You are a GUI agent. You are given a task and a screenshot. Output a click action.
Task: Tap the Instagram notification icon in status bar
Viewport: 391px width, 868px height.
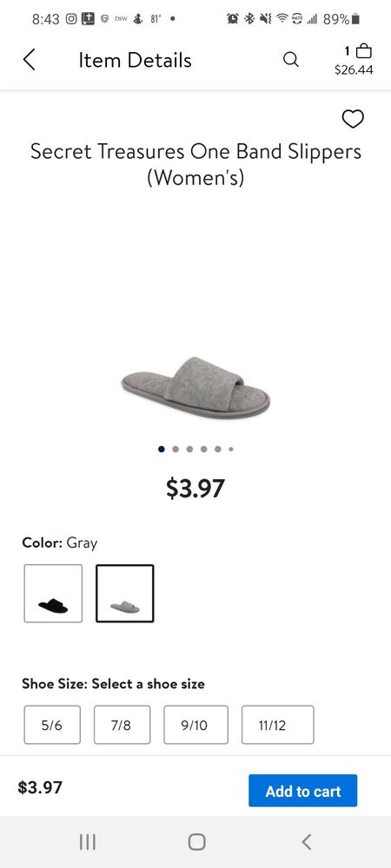(x=72, y=19)
